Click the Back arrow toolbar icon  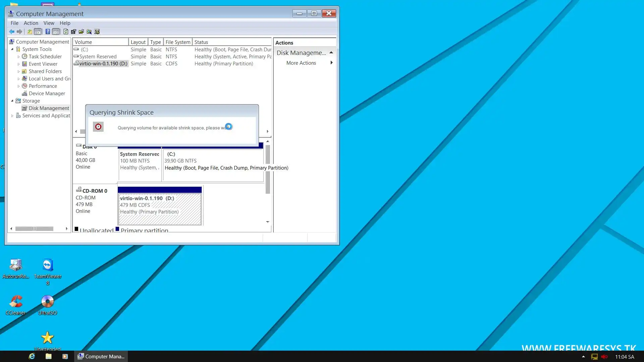[12, 32]
